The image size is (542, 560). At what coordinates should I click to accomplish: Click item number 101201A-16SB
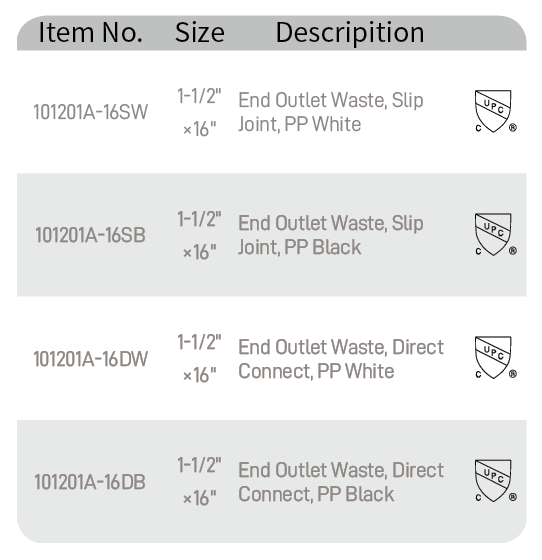(90, 235)
